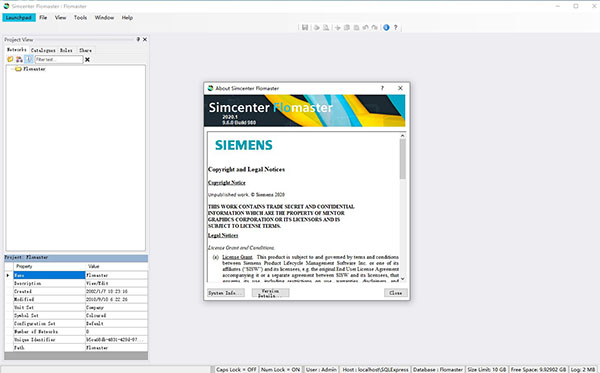The height and width of the screenshot is (373, 600).
Task: Click 'Log: 2 MB' status bar entry
Action: click(x=583, y=370)
